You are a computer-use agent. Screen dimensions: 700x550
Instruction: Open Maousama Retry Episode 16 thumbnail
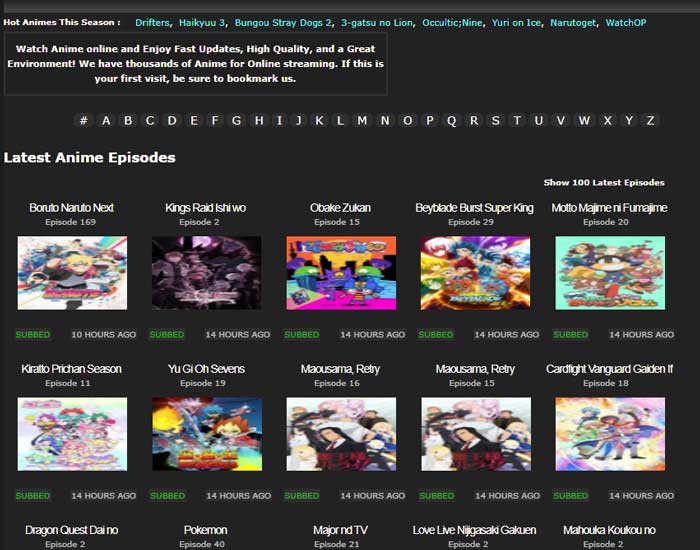[341, 434]
